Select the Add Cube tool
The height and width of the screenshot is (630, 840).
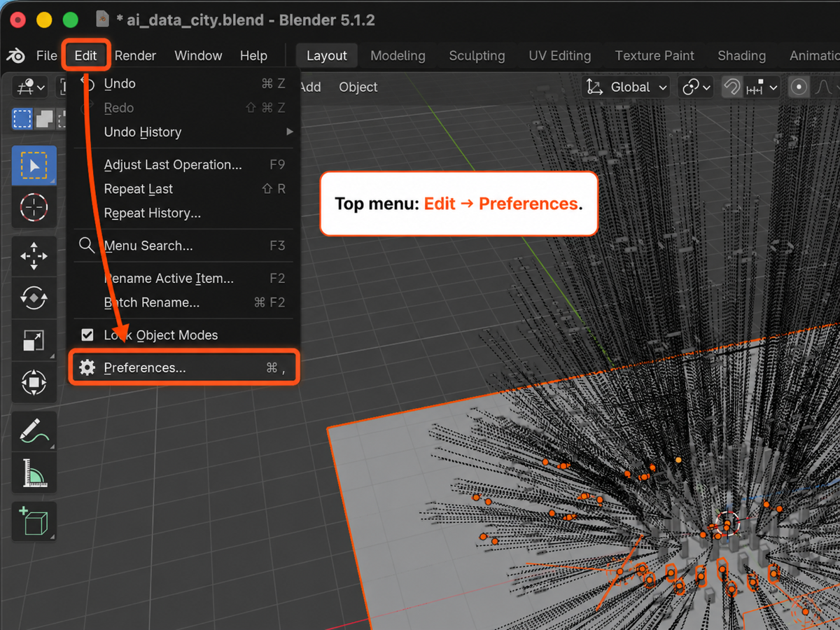coord(34,522)
